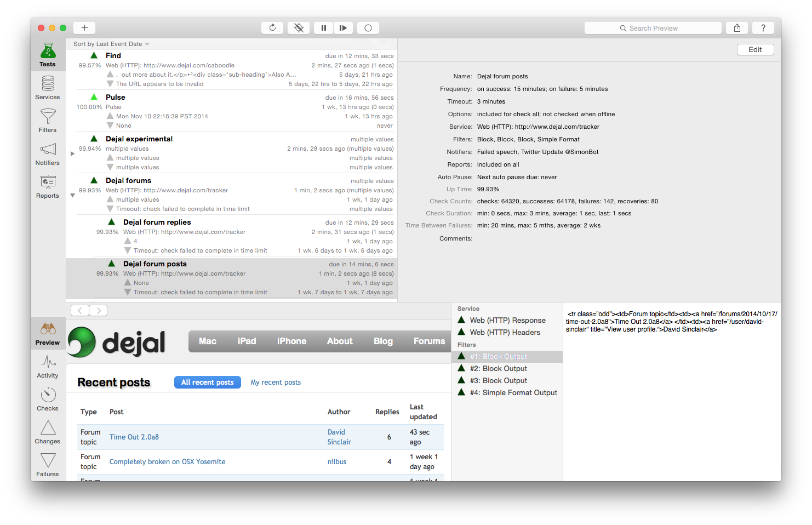
Task: Click the filtered HTML output text area
Action: tap(672, 391)
